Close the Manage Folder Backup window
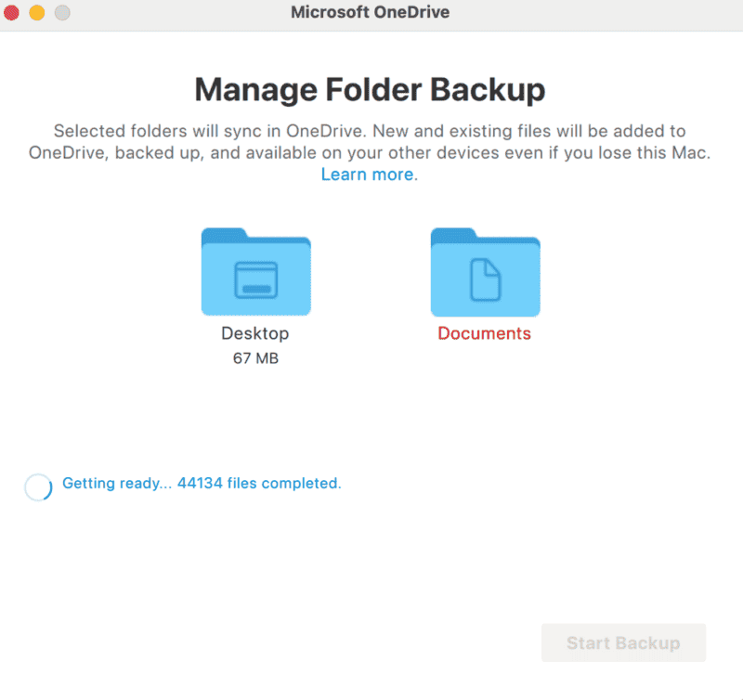 (15, 13)
